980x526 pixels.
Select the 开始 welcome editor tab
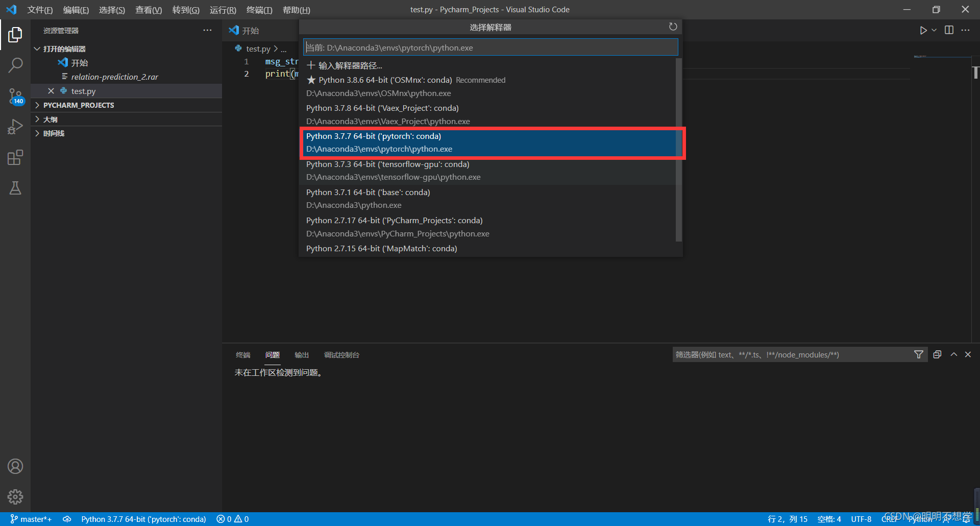(x=250, y=31)
